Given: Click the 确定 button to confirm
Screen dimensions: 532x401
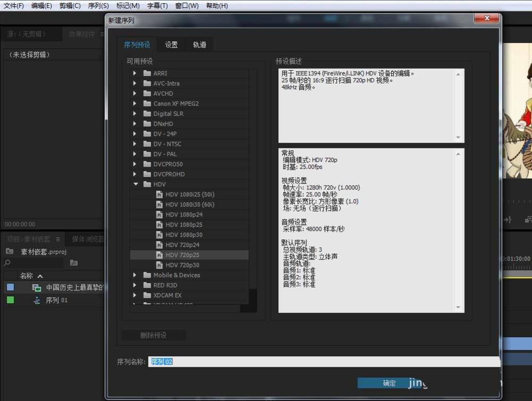Looking at the screenshot, I should [389, 383].
